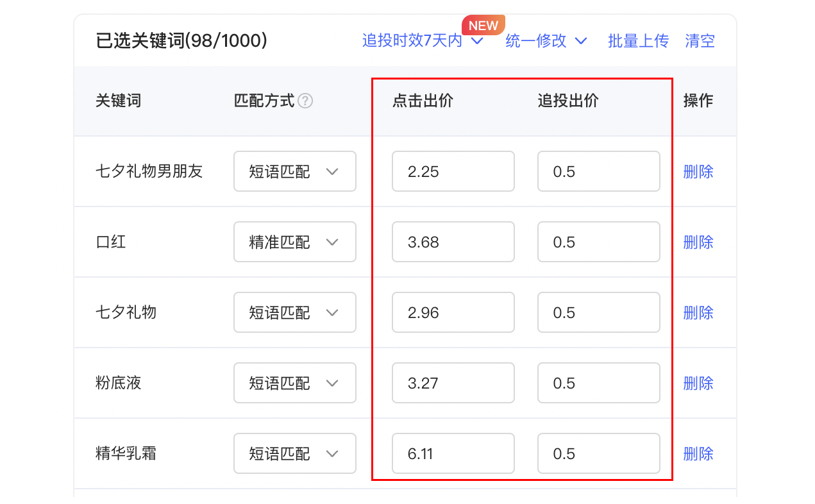
Task: Select the 追投出价 field for 粉底液
Action: point(598,383)
